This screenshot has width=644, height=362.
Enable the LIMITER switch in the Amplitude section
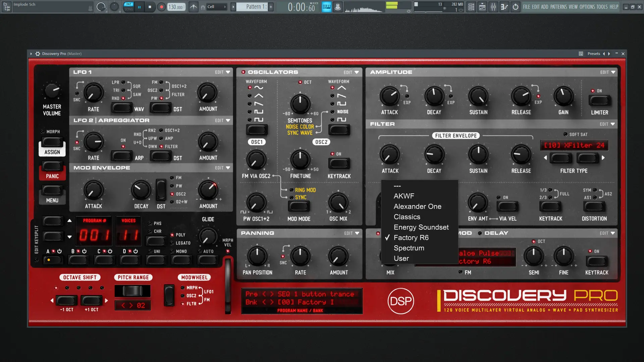pyautogui.click(x=600, y=100)
